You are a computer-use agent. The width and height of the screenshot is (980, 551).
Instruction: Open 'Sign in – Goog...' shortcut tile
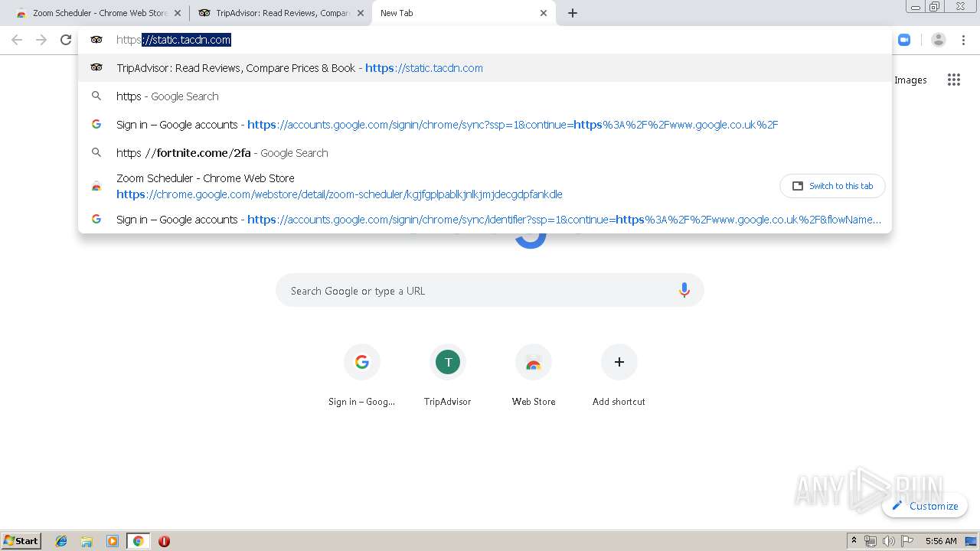[362, 376]
